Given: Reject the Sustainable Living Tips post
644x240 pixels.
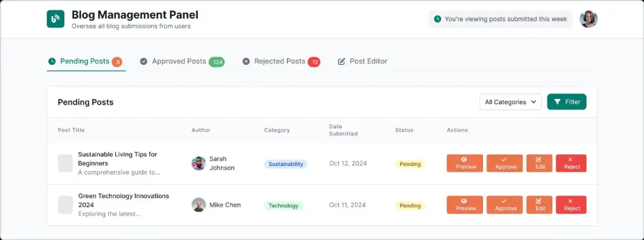Looking at the screenshot, I should tap(571, 163).
